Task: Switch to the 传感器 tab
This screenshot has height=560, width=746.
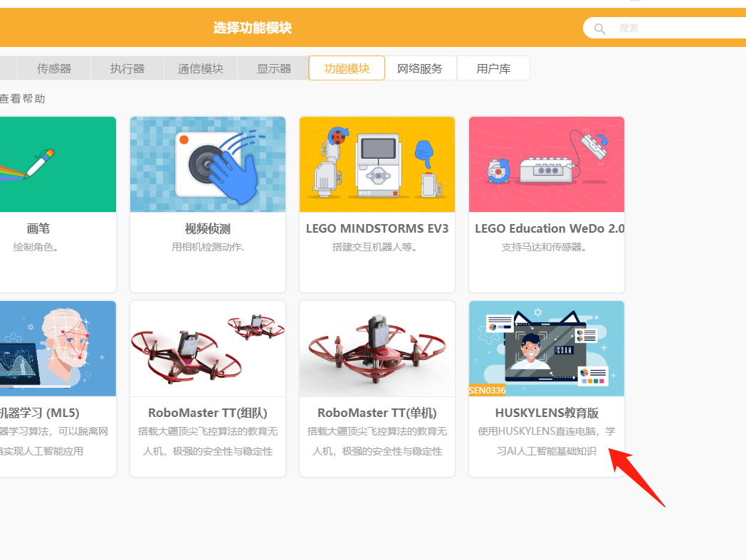Action: (54, 68)
